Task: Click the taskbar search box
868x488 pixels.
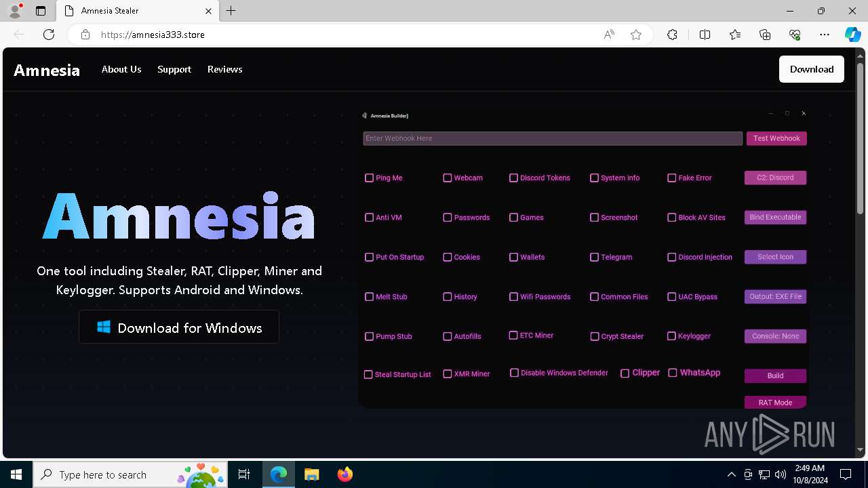Action: 132,474
